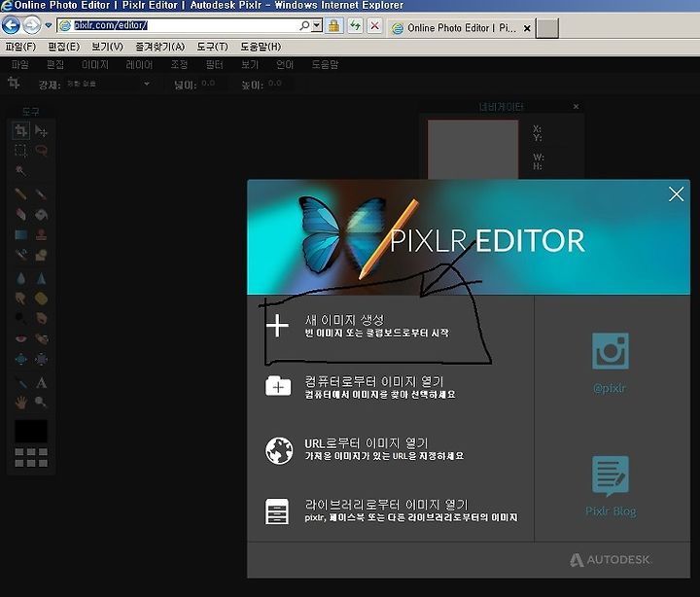This screenshot has width=700, height=597.
Task: Go back with the browser Back button
Action: coord(11,25)
